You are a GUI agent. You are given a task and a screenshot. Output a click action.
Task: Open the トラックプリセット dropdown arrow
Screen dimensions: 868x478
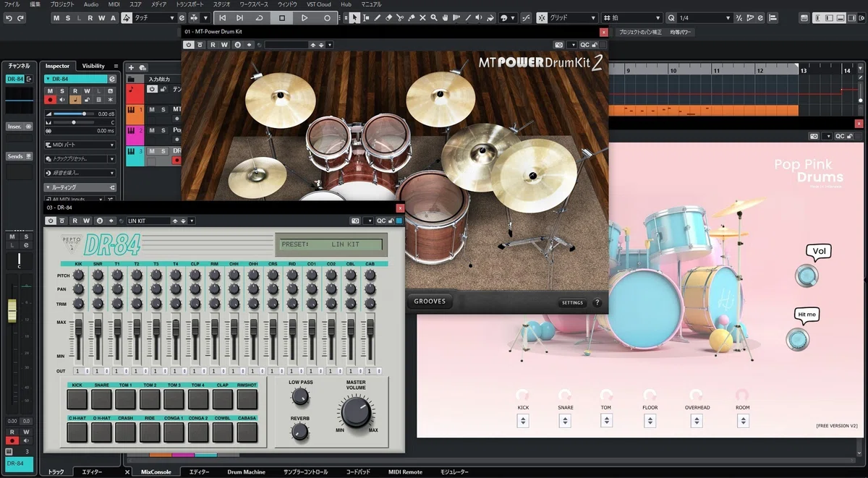(111, 158)
